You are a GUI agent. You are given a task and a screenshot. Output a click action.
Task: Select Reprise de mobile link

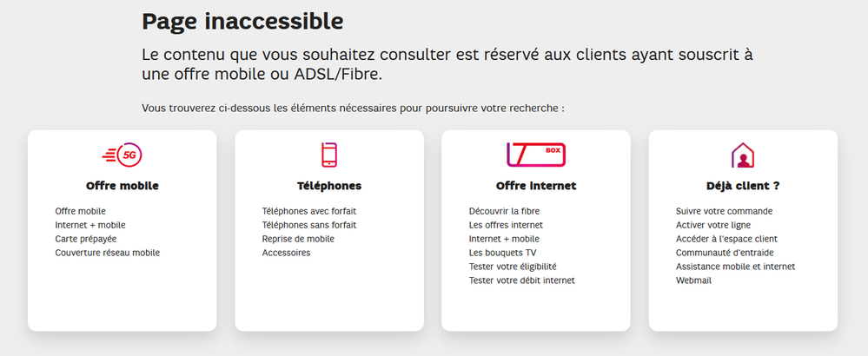tap(298, 239)
